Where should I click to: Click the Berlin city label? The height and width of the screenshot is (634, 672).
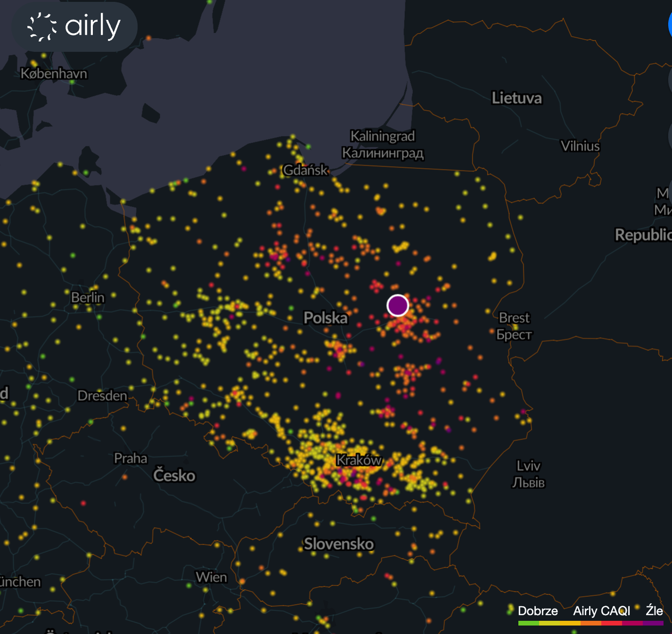(88, 298)
